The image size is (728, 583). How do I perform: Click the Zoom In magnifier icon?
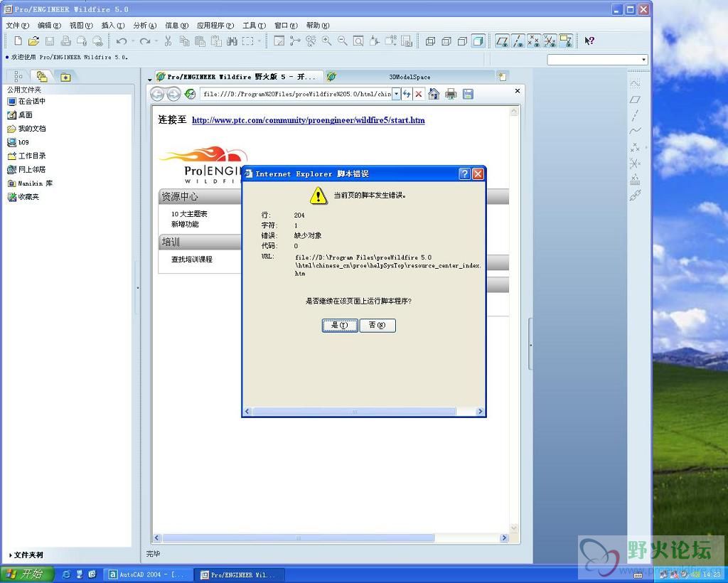coord(327,41)
